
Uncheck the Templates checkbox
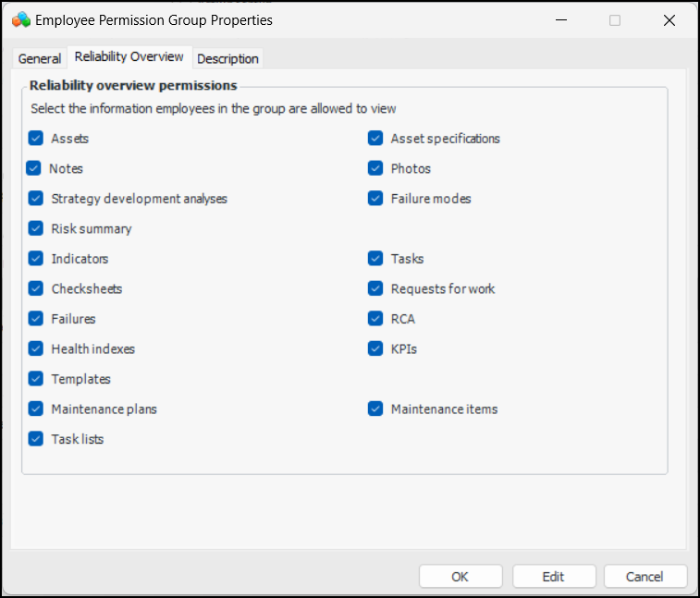[x=36, y=379]
